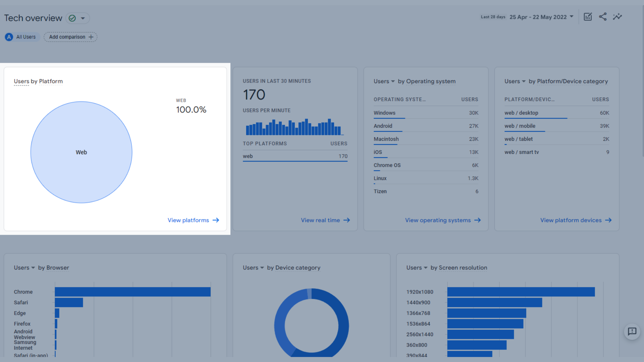Click the Users dropdown in Platform/Device panel

514,81
